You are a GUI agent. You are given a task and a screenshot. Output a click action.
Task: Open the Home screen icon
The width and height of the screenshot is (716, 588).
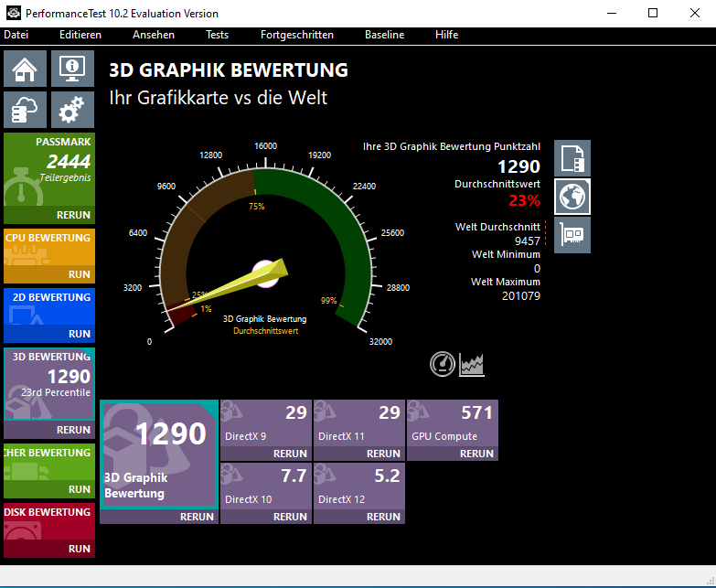pyautogui.click(x=25, y=69)
